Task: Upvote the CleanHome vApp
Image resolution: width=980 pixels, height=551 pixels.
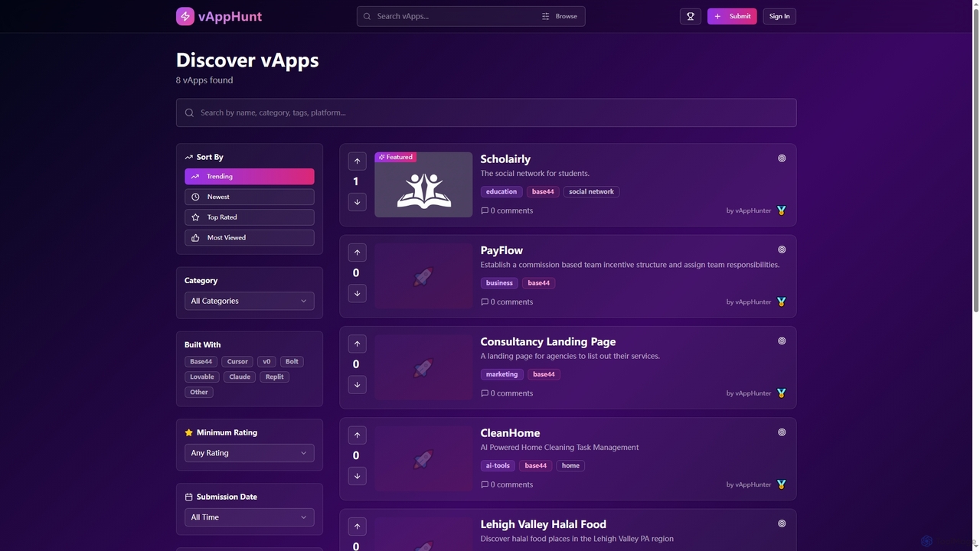Action: (x=357, y=435)
